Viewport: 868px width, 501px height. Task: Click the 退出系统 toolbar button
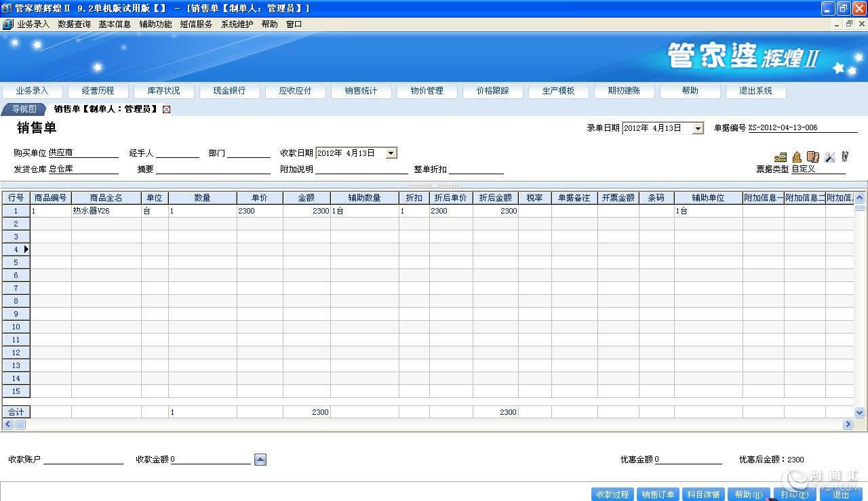click(x=755, y=91)
